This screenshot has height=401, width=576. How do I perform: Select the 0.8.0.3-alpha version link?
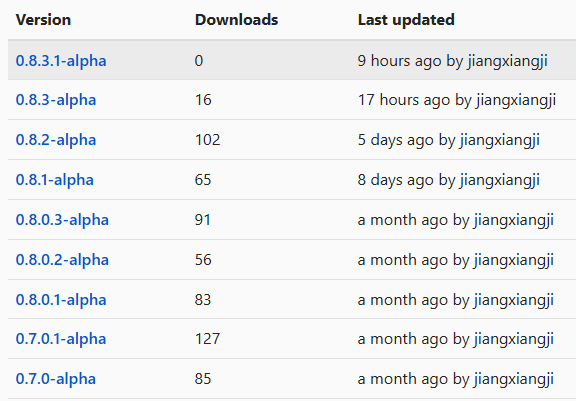coord(62,220)
